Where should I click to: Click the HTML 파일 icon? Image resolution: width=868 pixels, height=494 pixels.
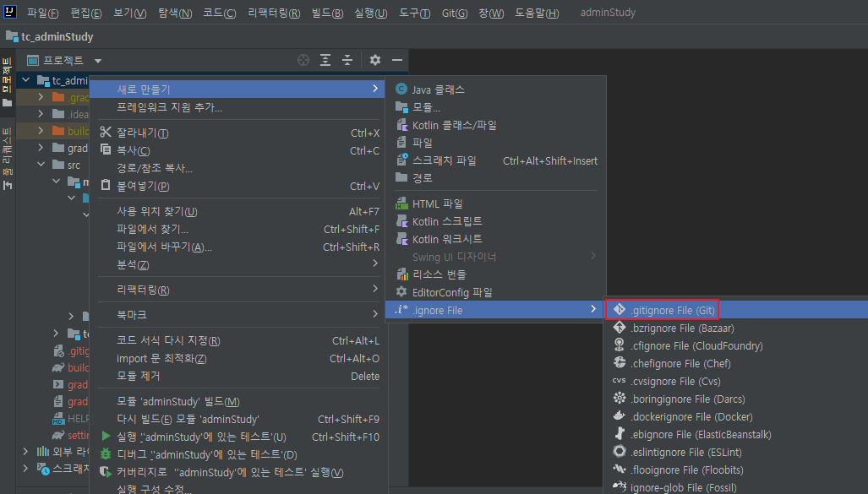click(x=401, y=204)
